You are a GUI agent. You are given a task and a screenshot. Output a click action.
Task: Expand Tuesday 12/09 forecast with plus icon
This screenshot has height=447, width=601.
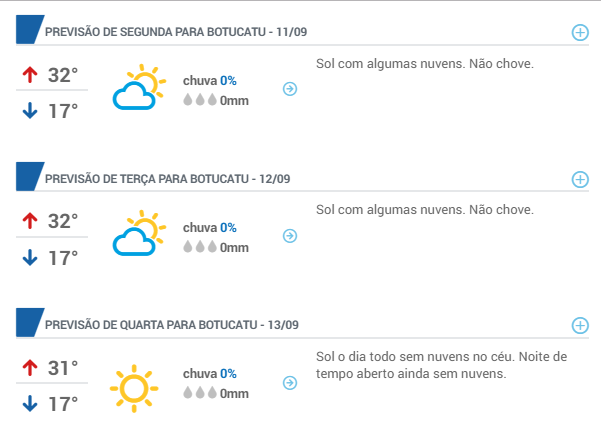(580, 179)
